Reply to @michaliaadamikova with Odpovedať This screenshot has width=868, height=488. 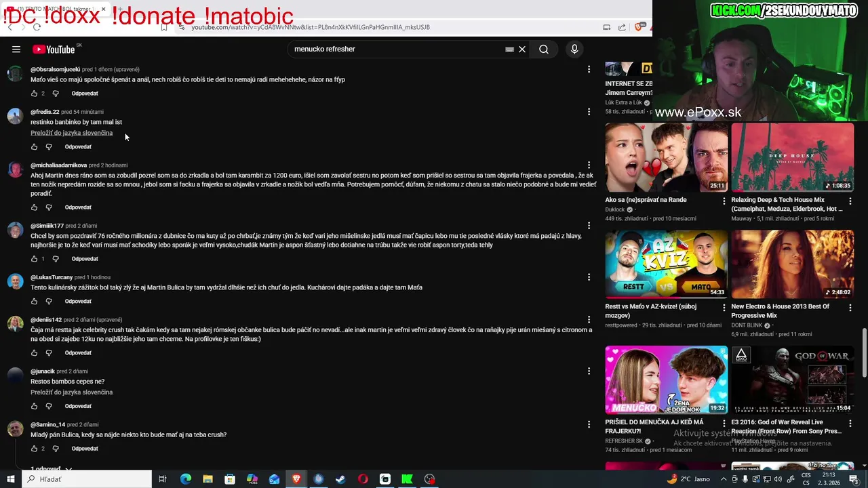tap(78, 207)
